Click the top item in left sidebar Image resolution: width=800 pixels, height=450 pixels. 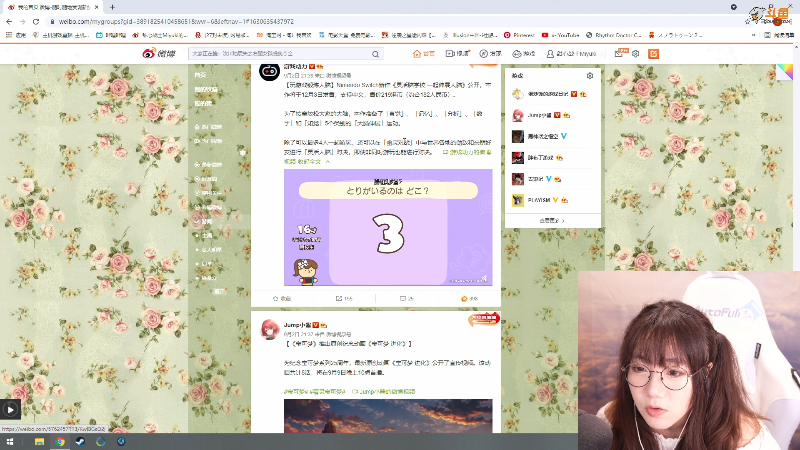click(200, 75)
